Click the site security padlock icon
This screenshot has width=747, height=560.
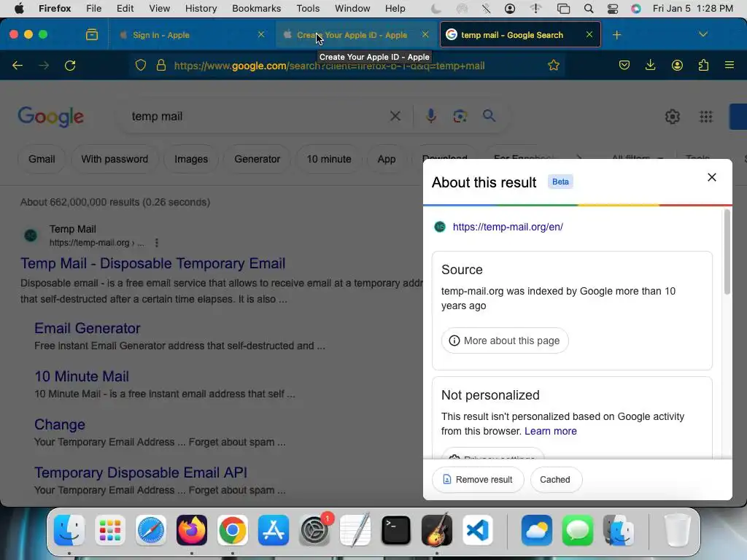pyautogui.click(x=161, y=65)
